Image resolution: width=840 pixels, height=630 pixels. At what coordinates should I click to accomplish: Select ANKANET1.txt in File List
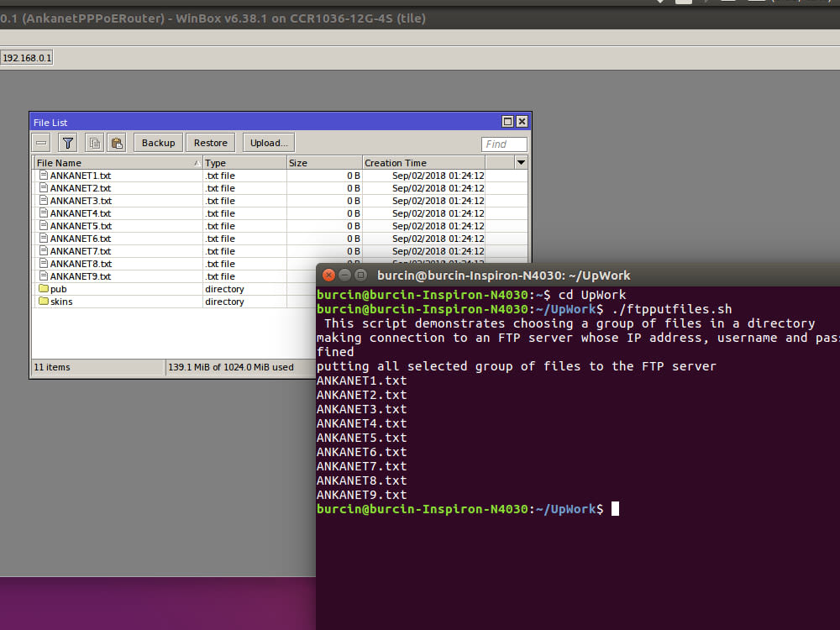[x=81, y=176]
